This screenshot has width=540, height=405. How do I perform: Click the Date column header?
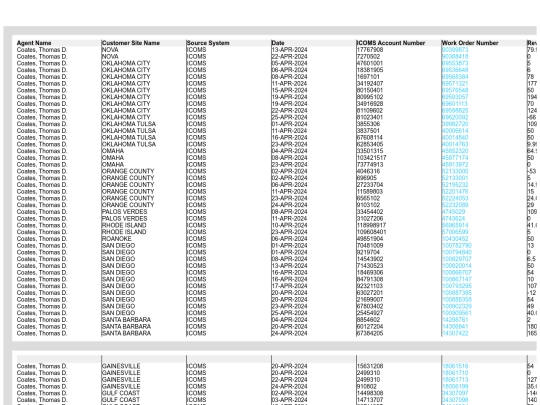coord(278,43)
